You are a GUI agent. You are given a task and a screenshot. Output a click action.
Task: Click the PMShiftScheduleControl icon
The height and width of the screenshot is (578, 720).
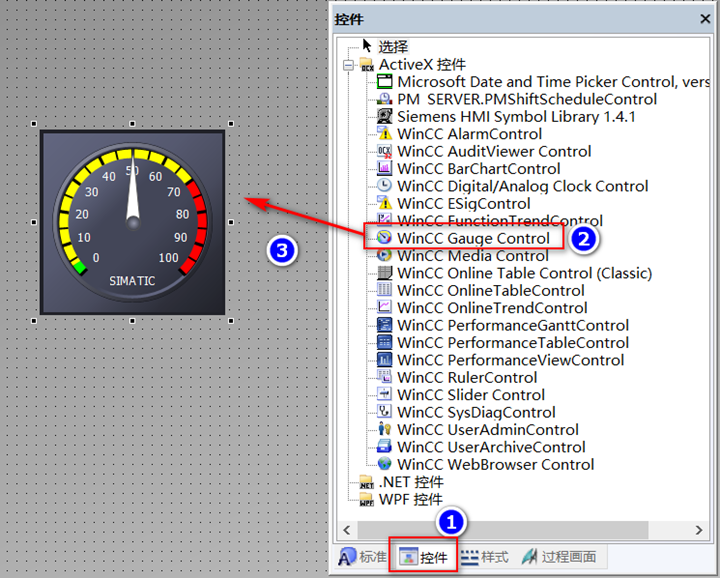pyautogui.click(x=384, y=99)
